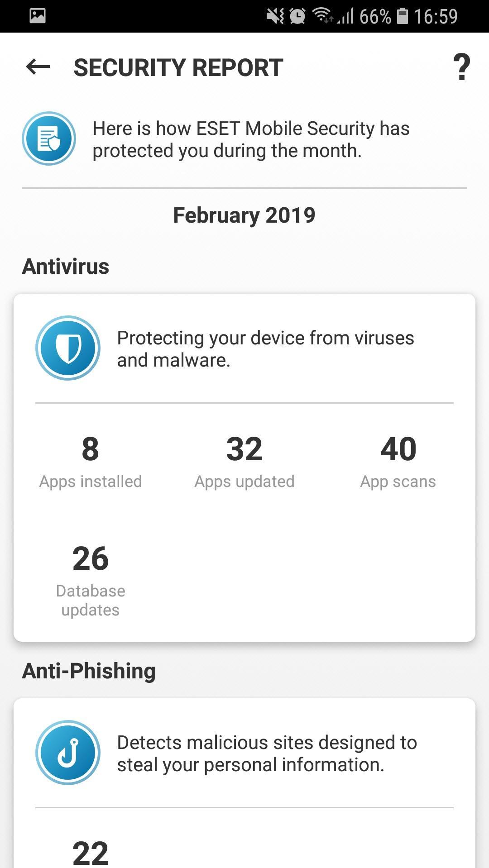The width and height of the screenshot is (489, 868).
Task: Tap the Anti-Phishing hook icon
Action: click(68, 753)
